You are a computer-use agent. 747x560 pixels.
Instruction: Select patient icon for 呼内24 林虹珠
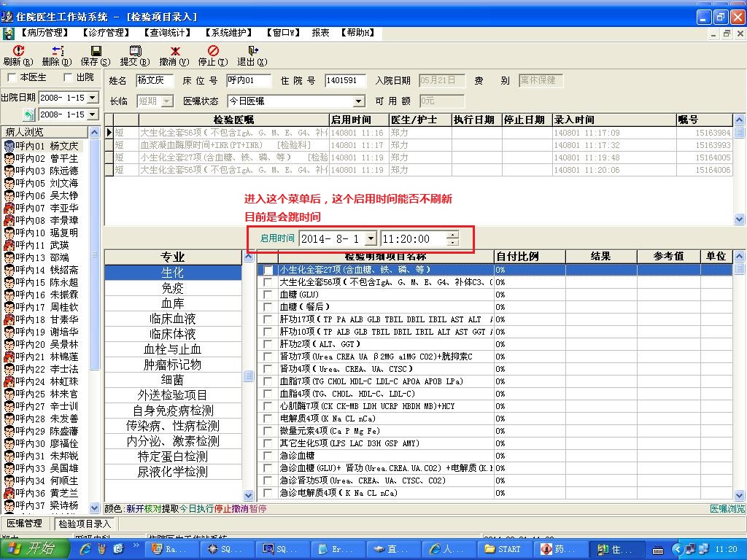tap(9, 381)
